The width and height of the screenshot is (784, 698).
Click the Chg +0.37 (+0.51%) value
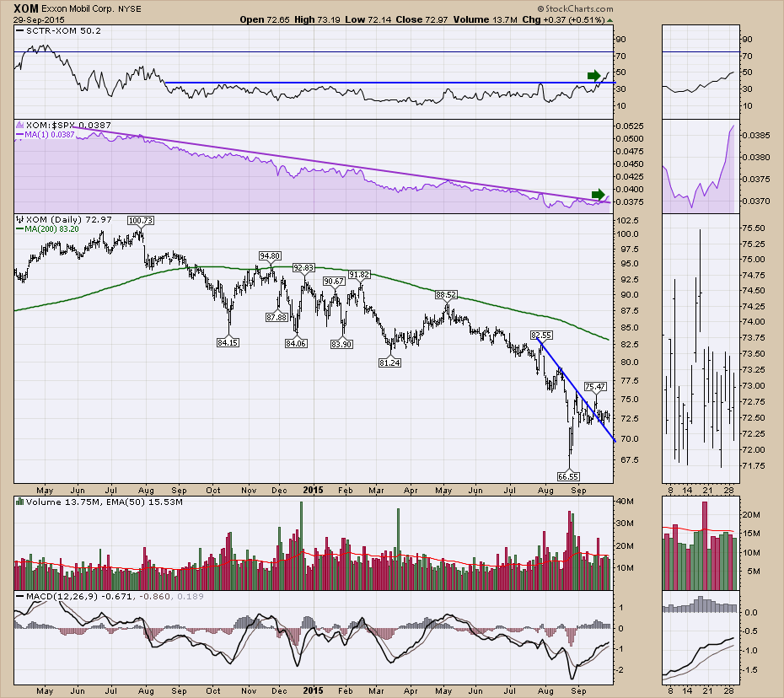point(563,19)
